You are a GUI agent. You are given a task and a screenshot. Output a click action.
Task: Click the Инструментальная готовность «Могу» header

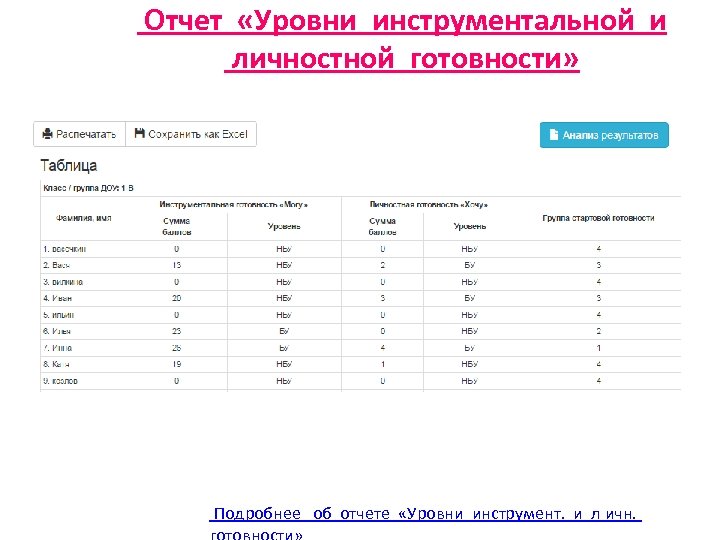234,204
